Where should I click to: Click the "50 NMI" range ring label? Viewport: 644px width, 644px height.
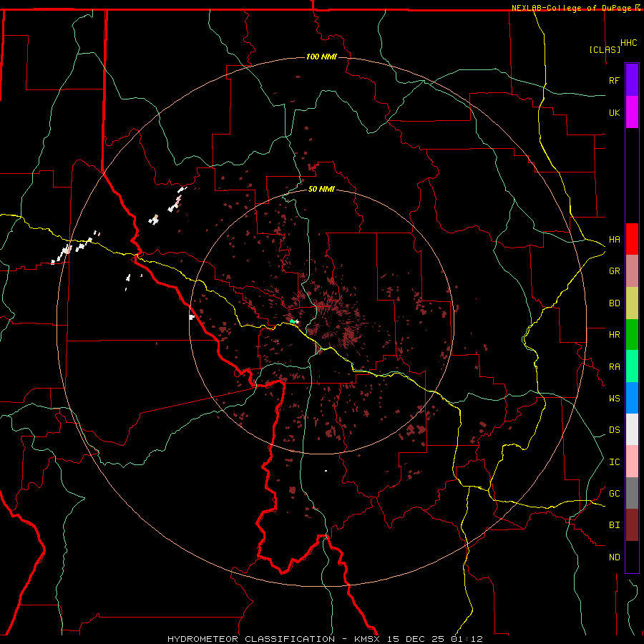(321, 189)
